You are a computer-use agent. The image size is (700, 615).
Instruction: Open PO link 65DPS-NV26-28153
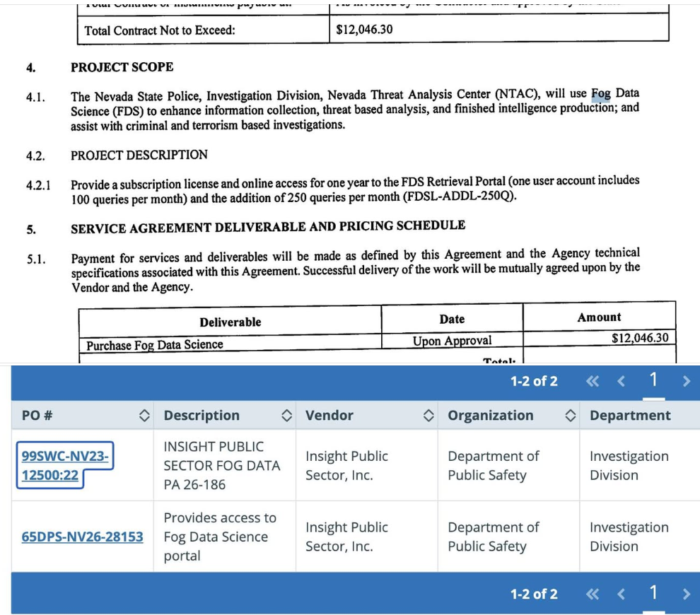pos(82,537)
